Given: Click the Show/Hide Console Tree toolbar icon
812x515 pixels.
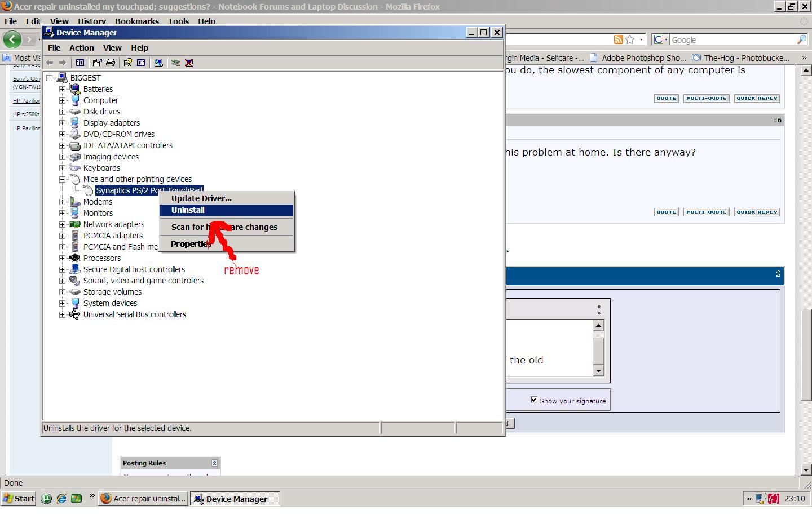Looking at the screenshot, I should [80, 63].
